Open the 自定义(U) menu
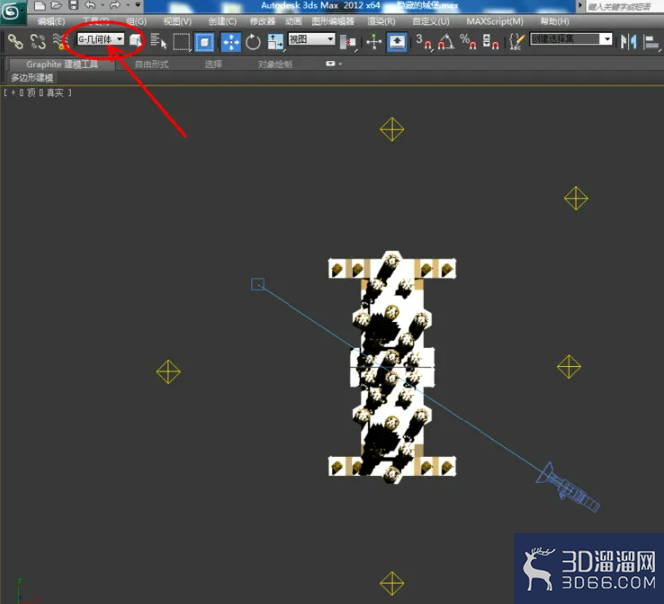The image size is (664, 604). pos(431,22)
